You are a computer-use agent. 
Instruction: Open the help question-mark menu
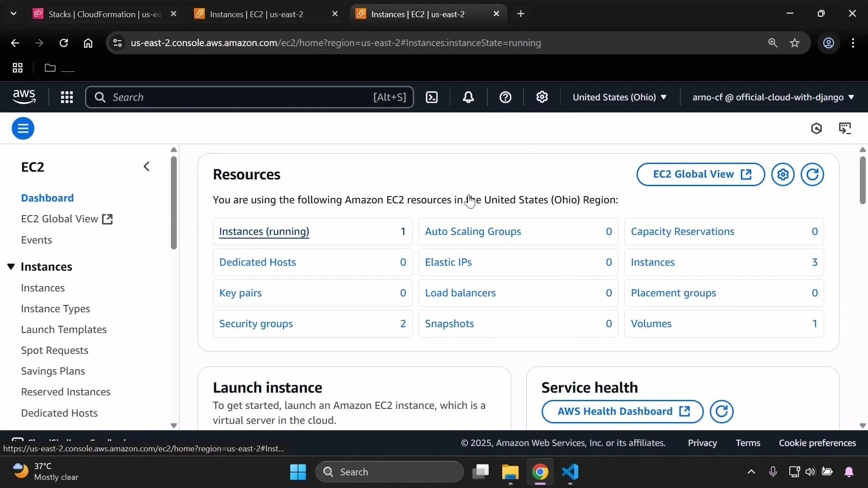505,97
